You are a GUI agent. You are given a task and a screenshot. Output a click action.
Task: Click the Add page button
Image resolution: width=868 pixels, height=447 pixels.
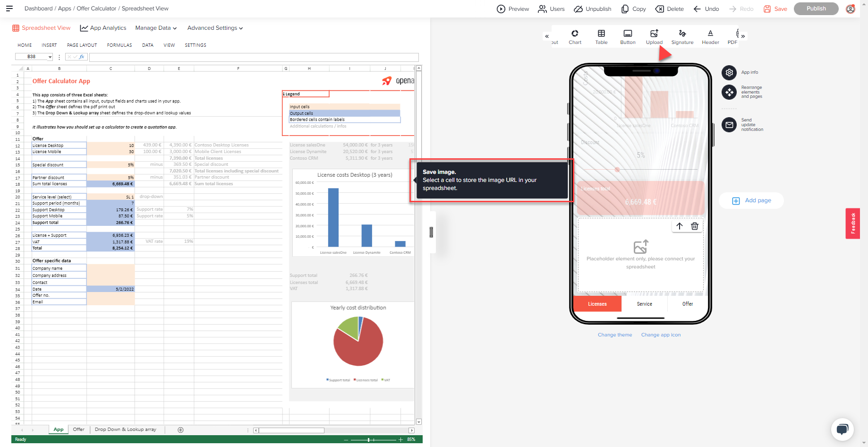tap(751, 200)
